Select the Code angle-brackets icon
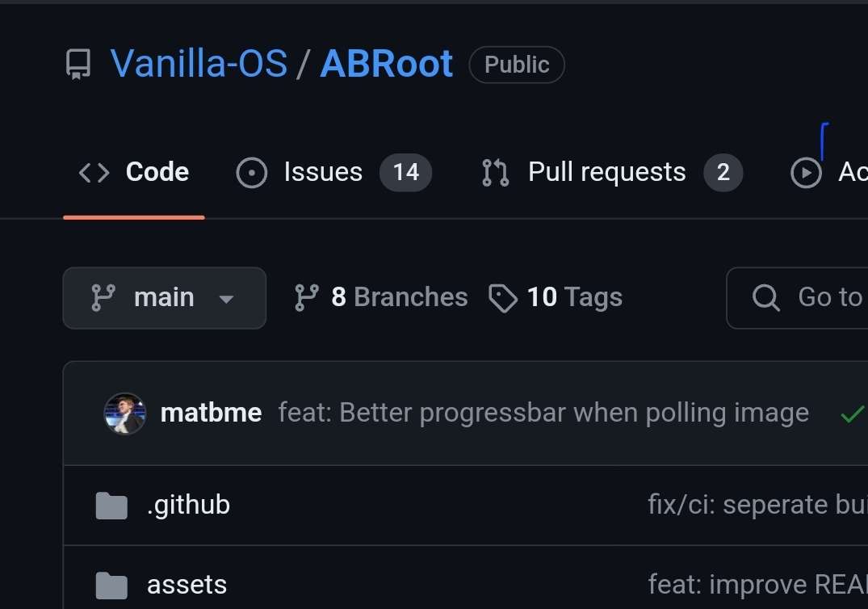 tap(93, 172)
